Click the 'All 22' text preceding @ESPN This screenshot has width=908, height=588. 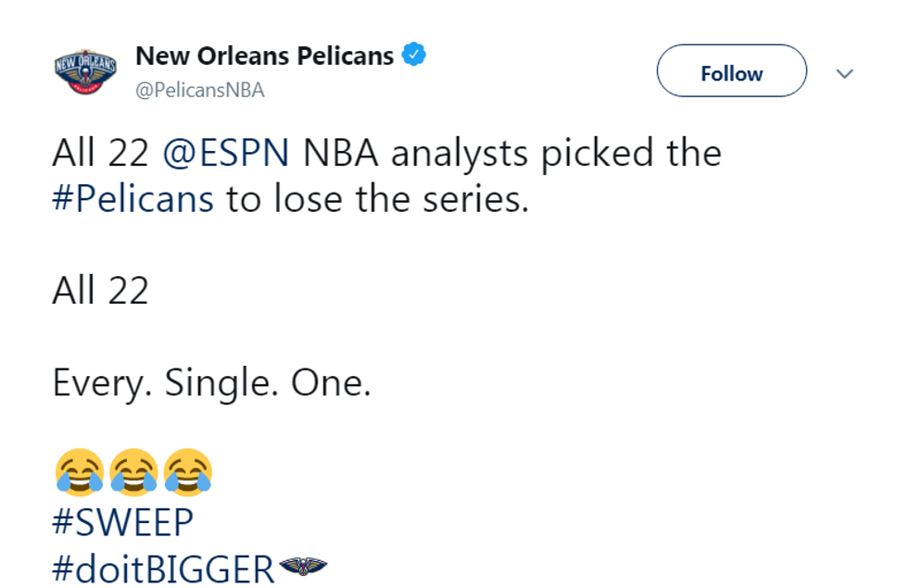(101, 153)
